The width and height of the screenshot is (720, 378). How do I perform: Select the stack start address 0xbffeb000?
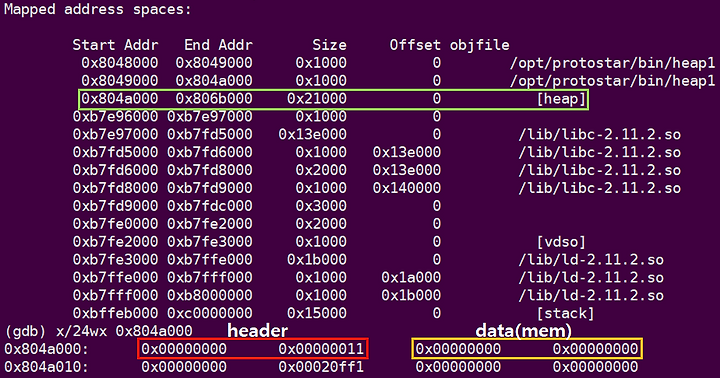tap(115, 314)
